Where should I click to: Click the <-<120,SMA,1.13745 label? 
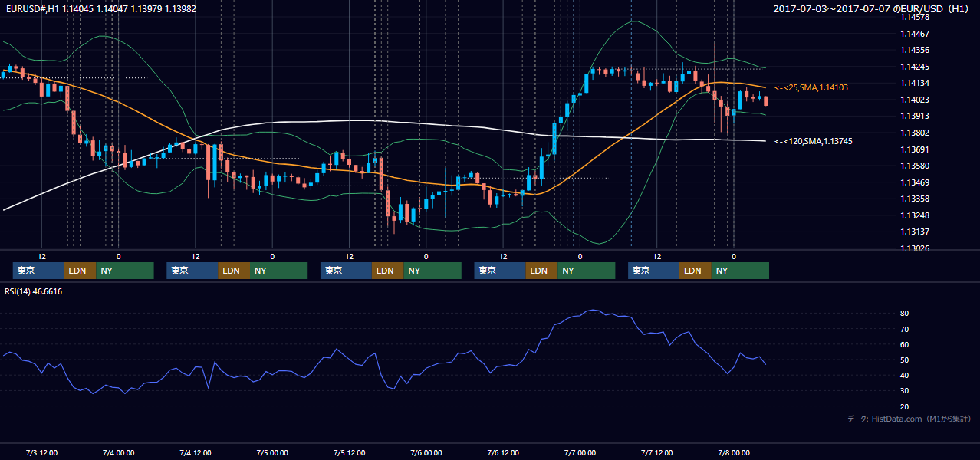coord(814,141)
